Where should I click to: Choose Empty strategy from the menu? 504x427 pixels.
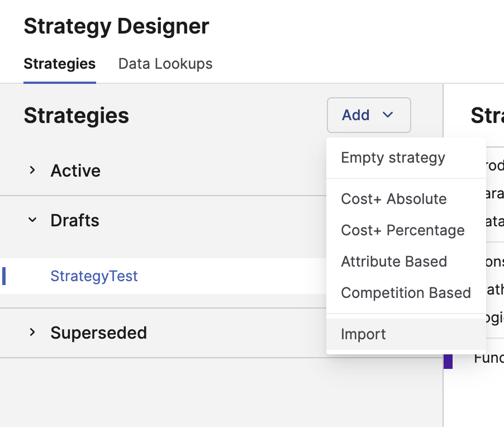click(x=393, y=158)
